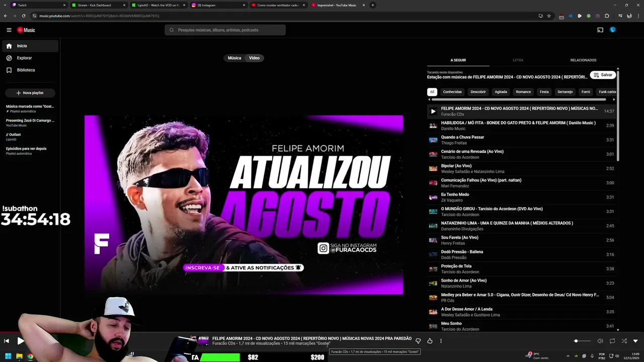
Task: Open the hamburger guide menu
Action: pos(9,30)
